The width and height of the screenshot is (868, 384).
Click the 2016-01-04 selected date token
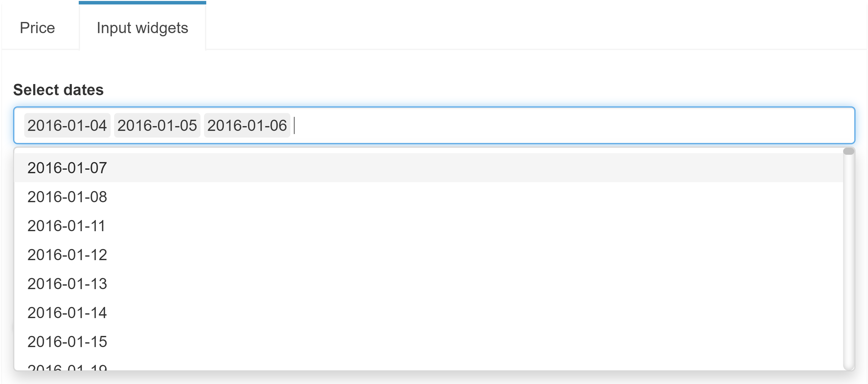click(67, 125)
